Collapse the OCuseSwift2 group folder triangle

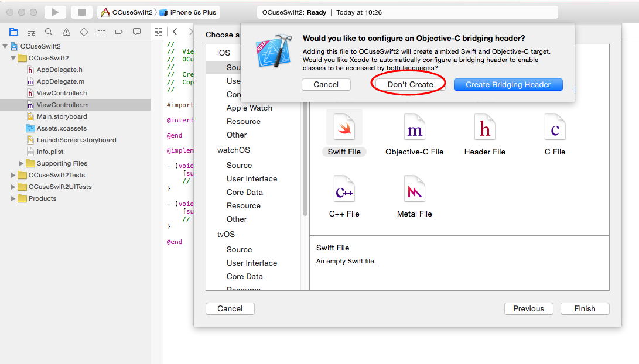(x=13, y=58)
